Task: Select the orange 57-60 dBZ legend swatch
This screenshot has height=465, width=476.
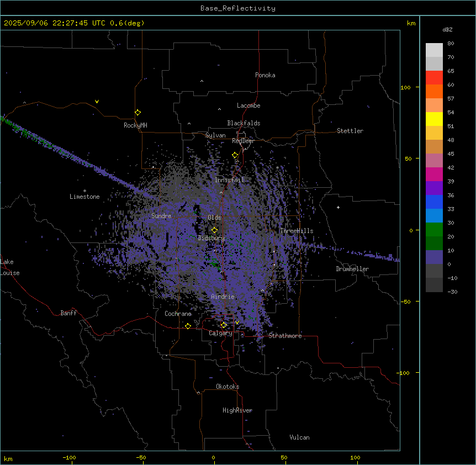Action: coord(434,91)
